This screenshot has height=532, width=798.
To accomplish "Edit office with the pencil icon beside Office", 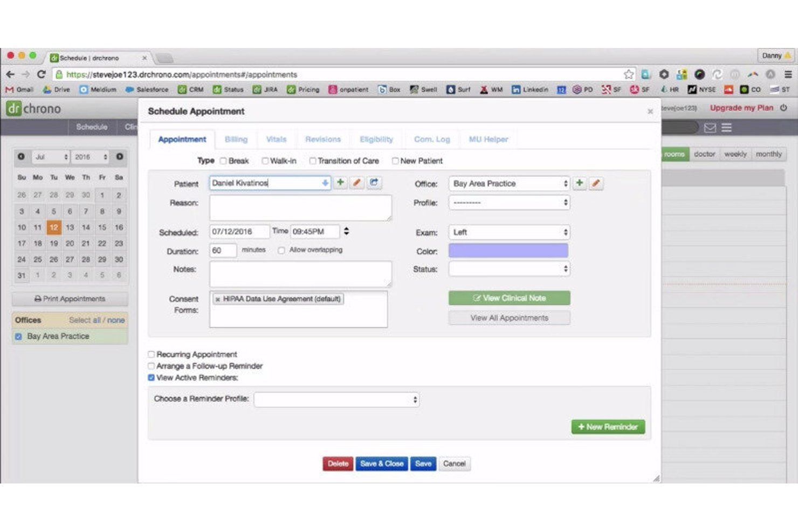I will pos(596,183).
